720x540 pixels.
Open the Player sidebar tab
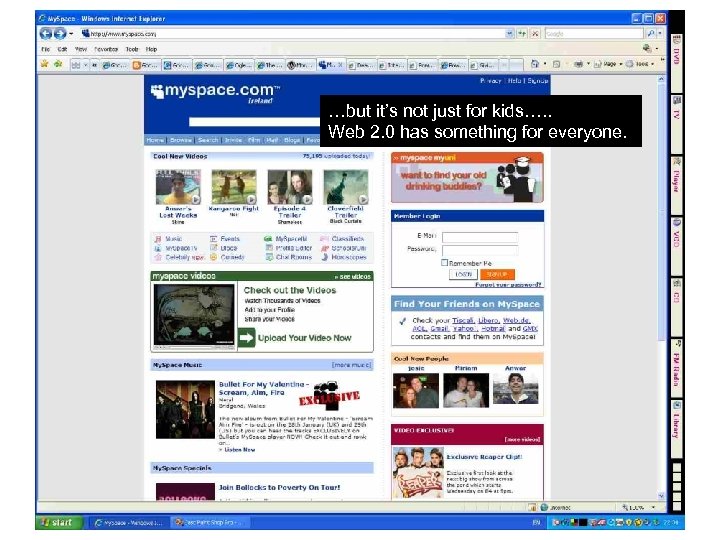(676, 185)
